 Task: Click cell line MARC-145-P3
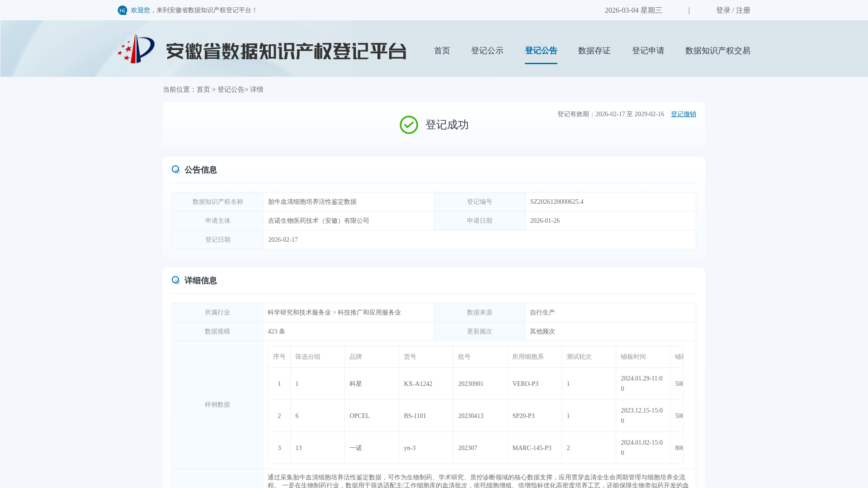(531, 448)
